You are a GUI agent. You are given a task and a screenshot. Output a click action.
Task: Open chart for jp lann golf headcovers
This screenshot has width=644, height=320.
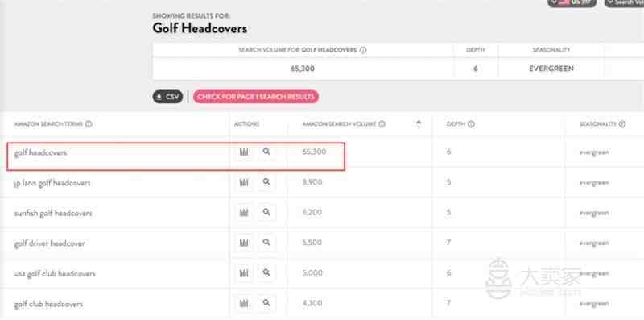coord(244,182)
